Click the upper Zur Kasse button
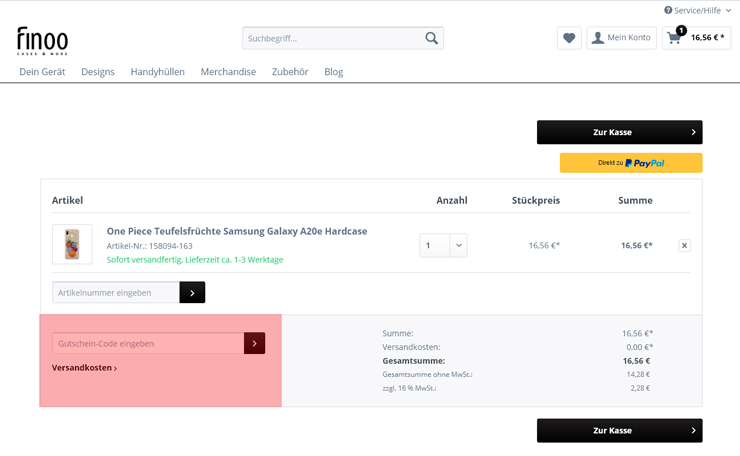 click(620, 132)
